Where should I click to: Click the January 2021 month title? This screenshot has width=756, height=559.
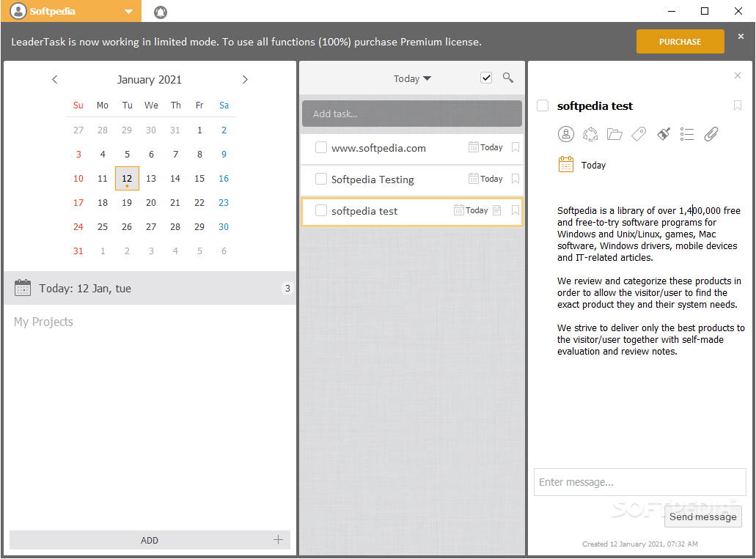click(149, 80)
